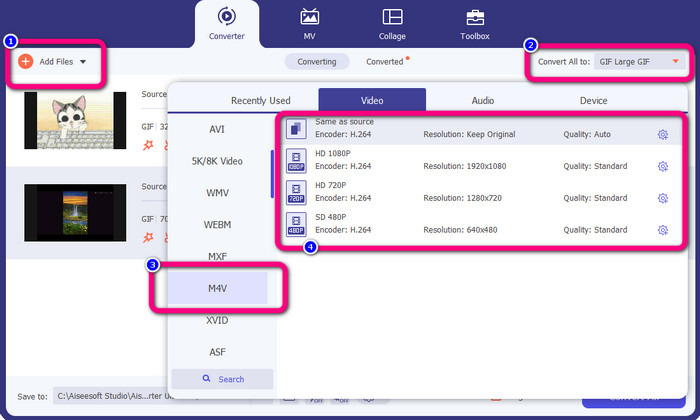Open SD 480P preset settings gear
The width and height of the screenshot is (700, 420).
(662, 230)
